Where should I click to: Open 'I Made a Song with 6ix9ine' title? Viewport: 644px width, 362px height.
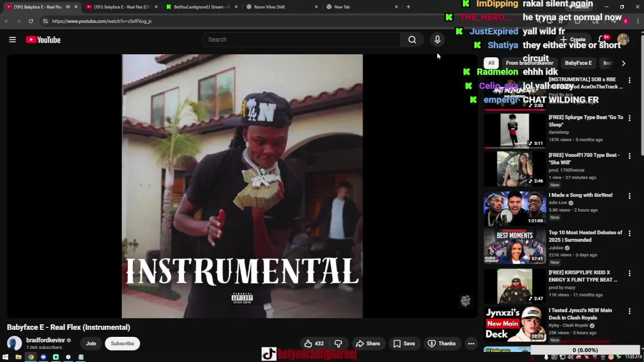tap(580, 195)
